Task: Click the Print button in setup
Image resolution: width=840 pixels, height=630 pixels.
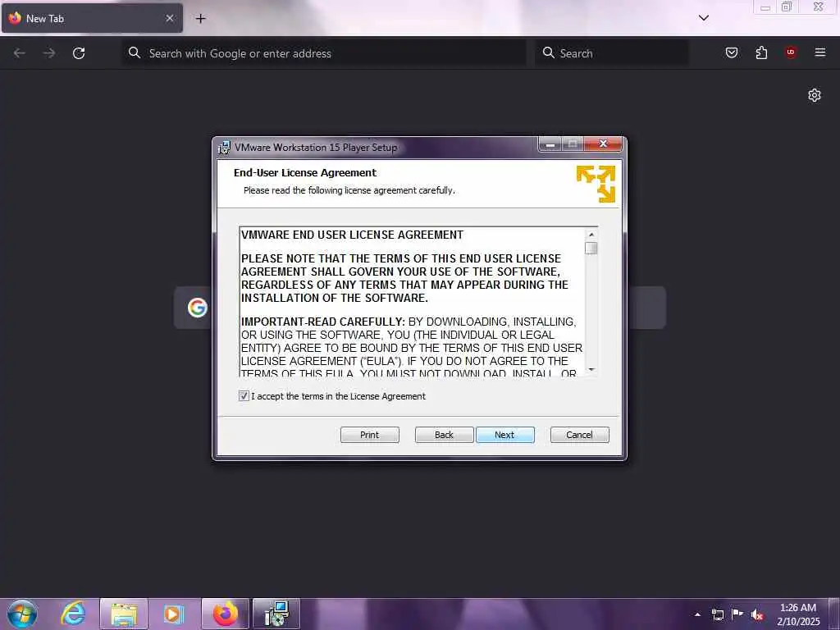Action: pyautogui.click(x=370, y=435)
